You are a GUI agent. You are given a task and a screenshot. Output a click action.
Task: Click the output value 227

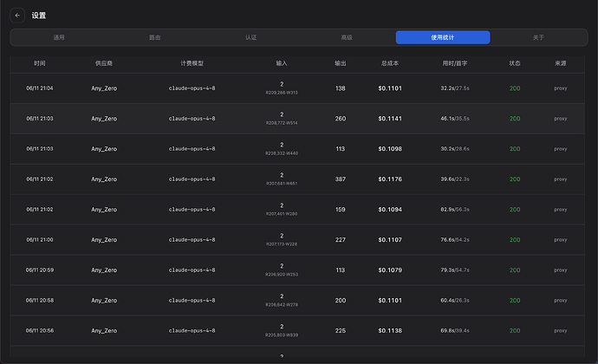point(341,239)
